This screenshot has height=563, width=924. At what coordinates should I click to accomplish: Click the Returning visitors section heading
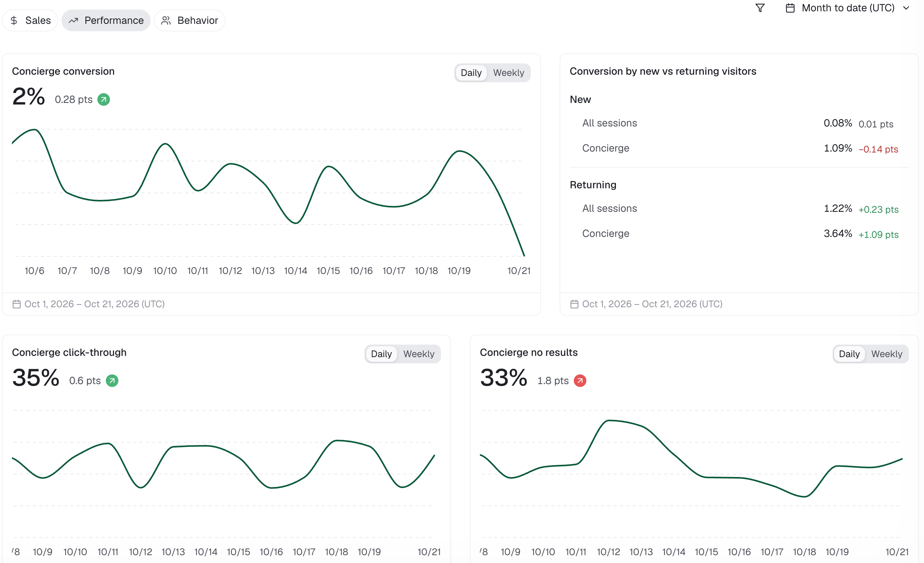(x=593, y=185)
